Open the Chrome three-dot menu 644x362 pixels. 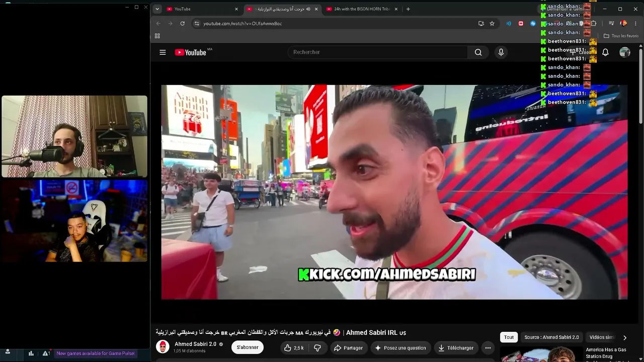[636, 23]
